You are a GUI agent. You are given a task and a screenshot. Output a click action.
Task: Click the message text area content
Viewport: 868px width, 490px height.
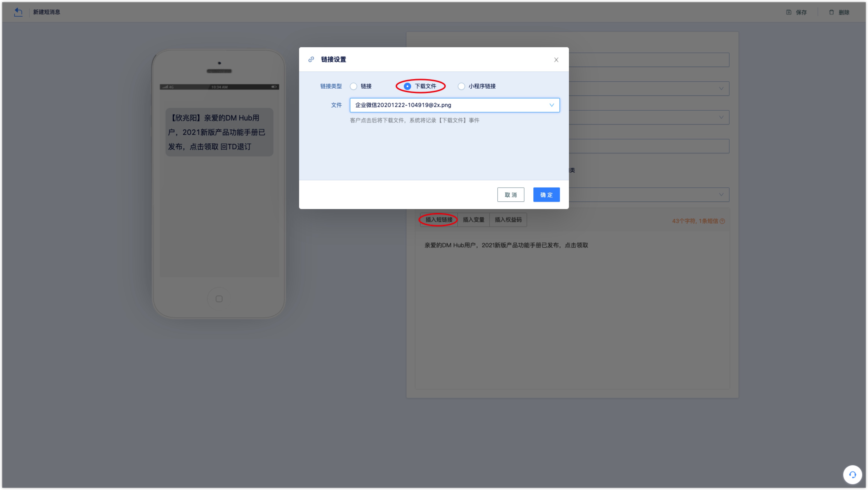tap(506, 245)
